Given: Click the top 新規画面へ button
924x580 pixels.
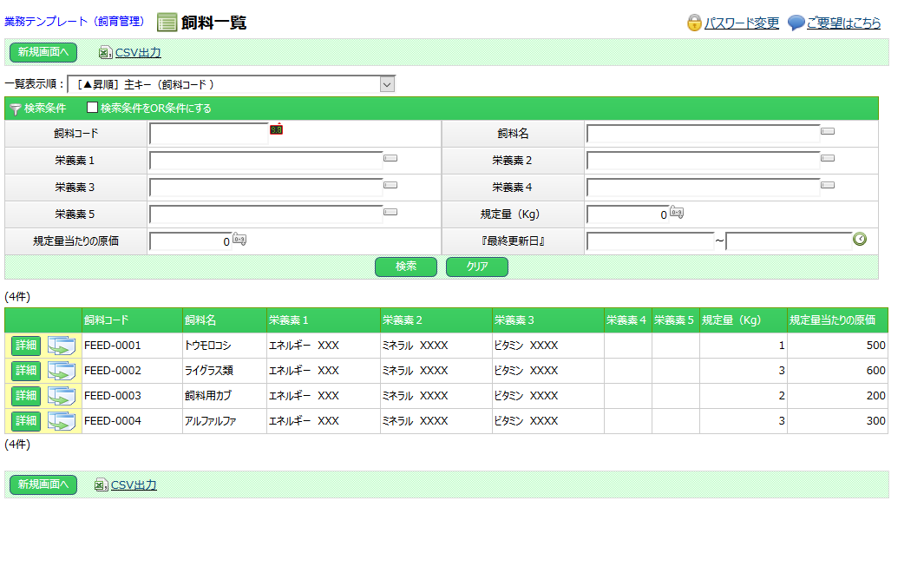Looking at the screenshot, I should [43, 53].
